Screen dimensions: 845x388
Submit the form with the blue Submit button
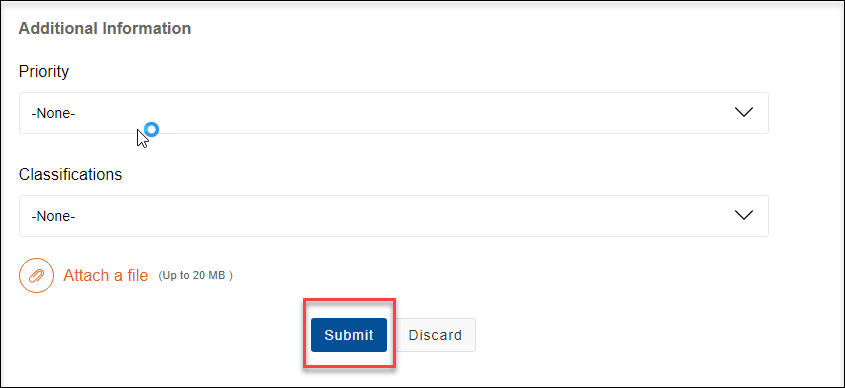[349, 335]
